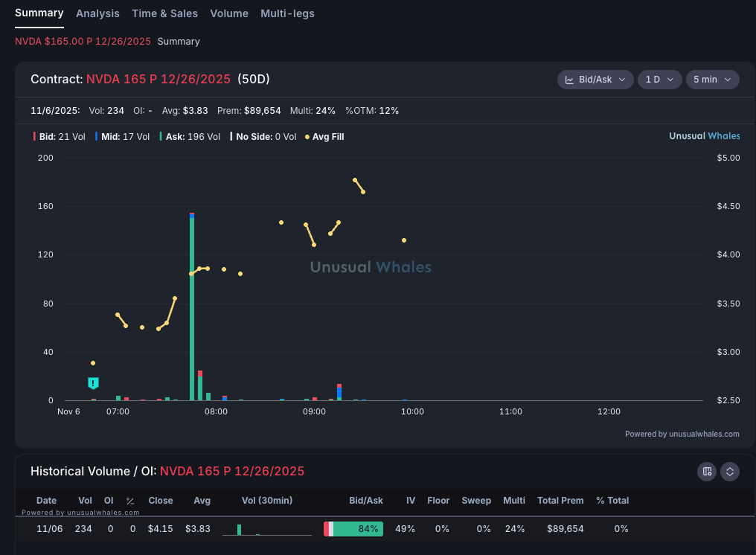Sort by the Floor column header
The image size is (756, 555).
[x=438, y=501]
